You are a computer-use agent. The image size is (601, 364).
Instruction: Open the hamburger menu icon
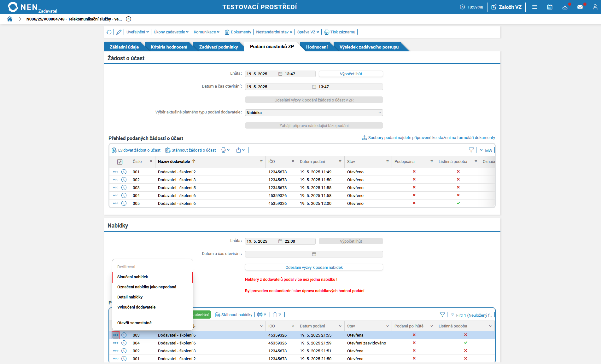(x=535, y=7)
